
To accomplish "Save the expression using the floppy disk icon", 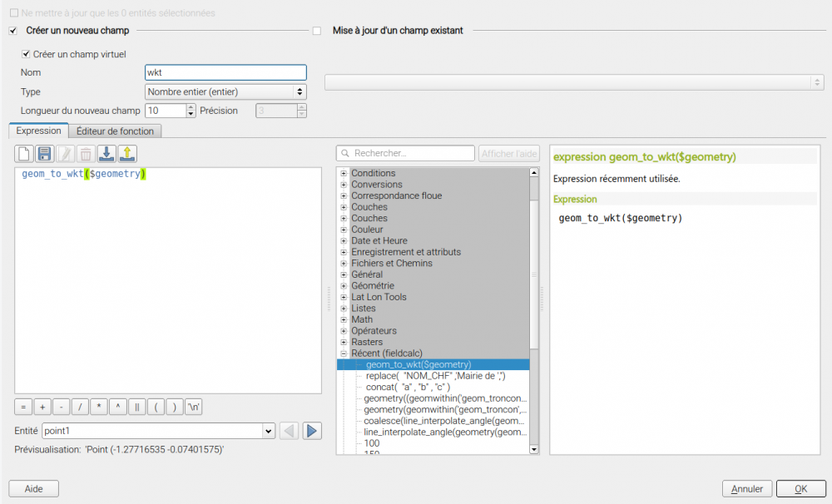I will (x=45, y=154).
